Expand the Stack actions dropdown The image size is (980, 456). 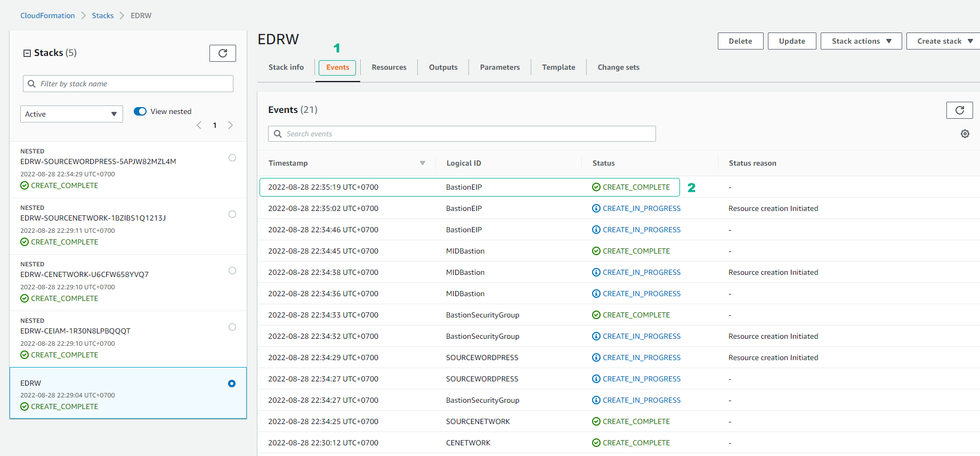click(x=861, y=41)
